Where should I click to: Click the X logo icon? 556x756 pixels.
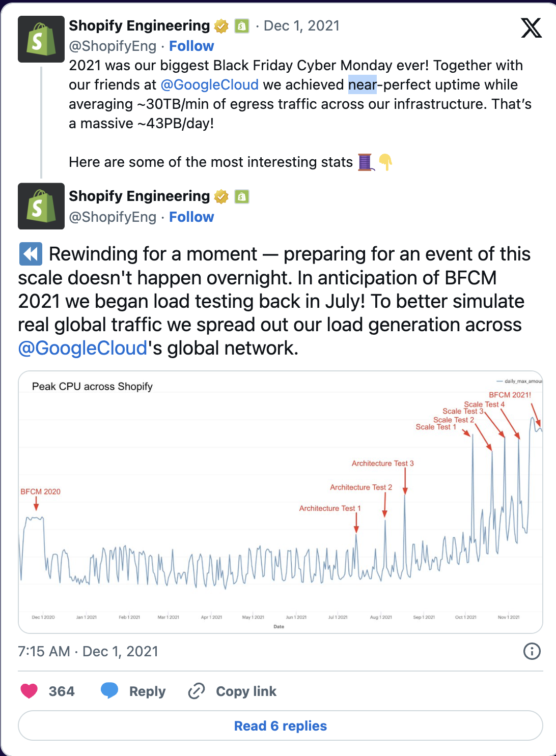(531, 28)
